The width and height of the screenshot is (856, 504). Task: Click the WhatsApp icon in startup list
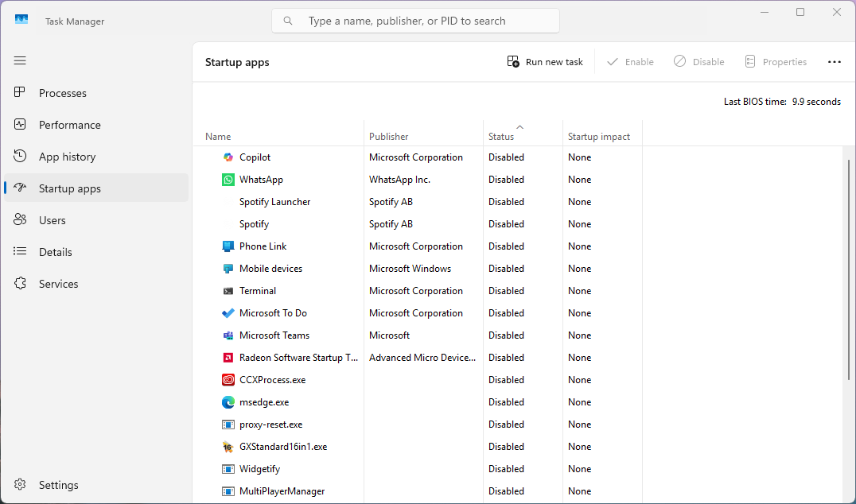click(228, 180)
